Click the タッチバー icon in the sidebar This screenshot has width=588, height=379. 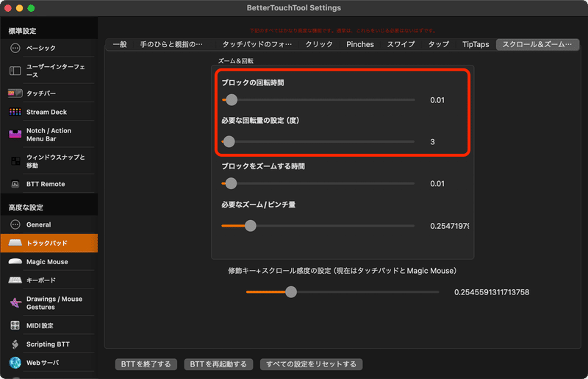pyautogui.click(x=15, y=93)
